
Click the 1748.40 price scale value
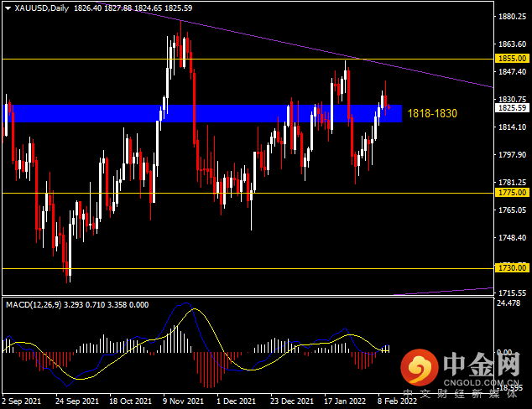pyautogui.click(x=513, y=238)
